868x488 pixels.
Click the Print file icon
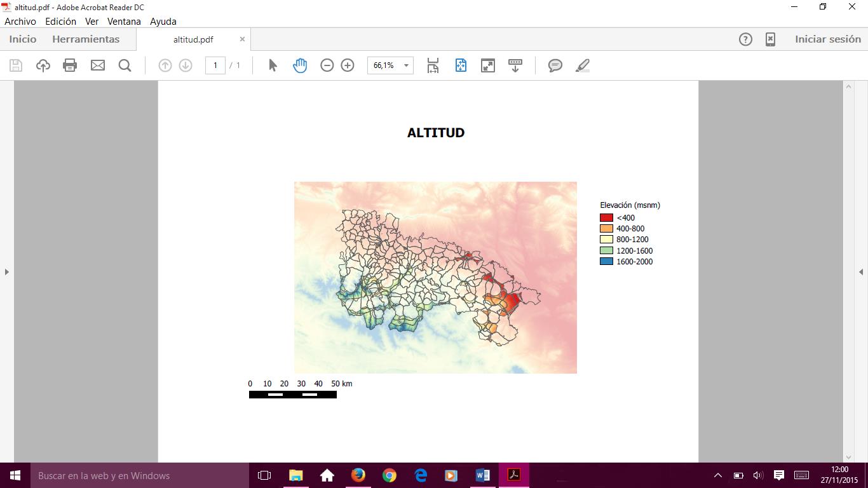70,65
